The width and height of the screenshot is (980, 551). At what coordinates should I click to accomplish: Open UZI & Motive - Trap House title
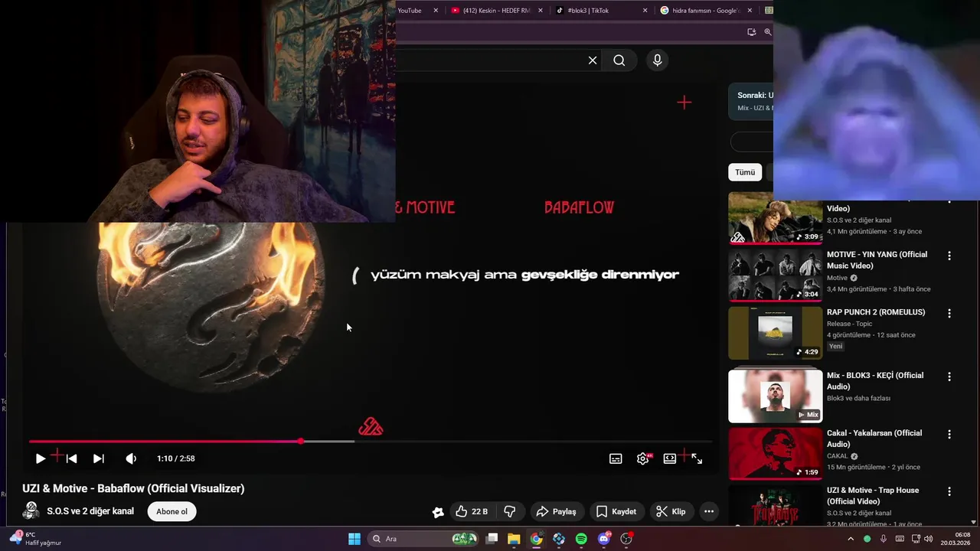873,496
